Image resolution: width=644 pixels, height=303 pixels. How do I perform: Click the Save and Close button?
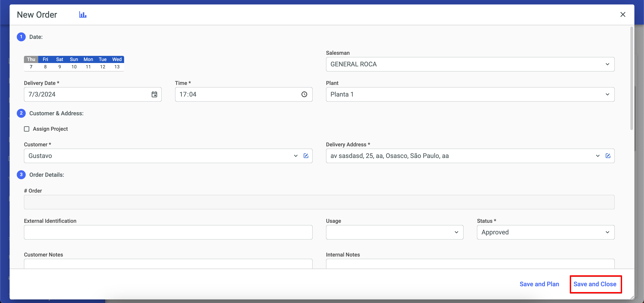click(x=595, y=284)
